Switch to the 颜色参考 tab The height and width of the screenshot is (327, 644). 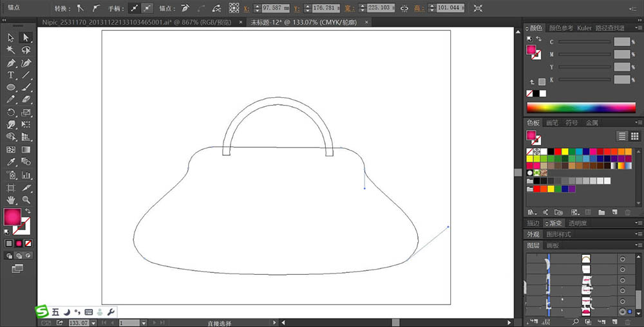pyautogui.click(x=561, y=28)
